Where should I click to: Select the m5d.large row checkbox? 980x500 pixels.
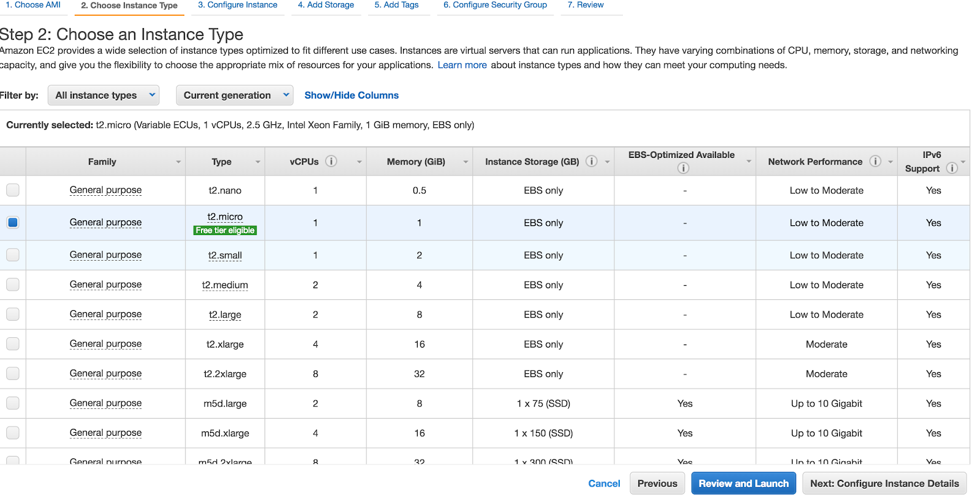click(13, 403)
